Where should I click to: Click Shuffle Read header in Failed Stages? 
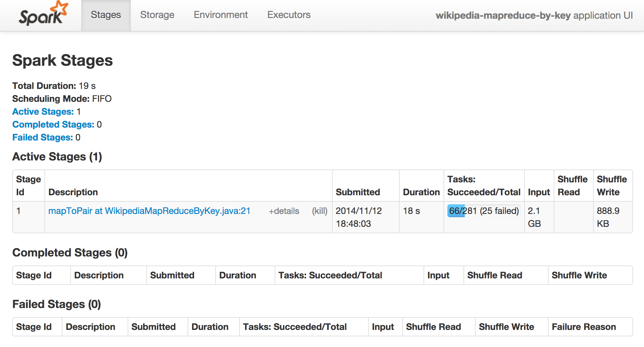(x=433, y=327)
